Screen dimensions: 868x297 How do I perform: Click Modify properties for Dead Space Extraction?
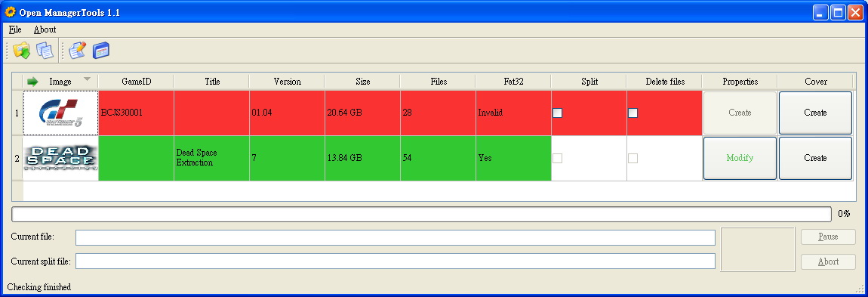[740, 158]
